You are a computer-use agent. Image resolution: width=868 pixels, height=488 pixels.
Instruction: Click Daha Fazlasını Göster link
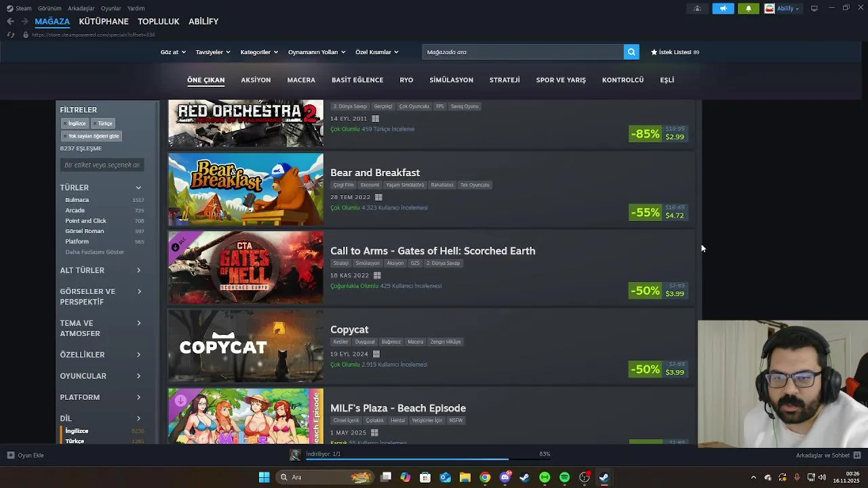click(x=95, y=252)
